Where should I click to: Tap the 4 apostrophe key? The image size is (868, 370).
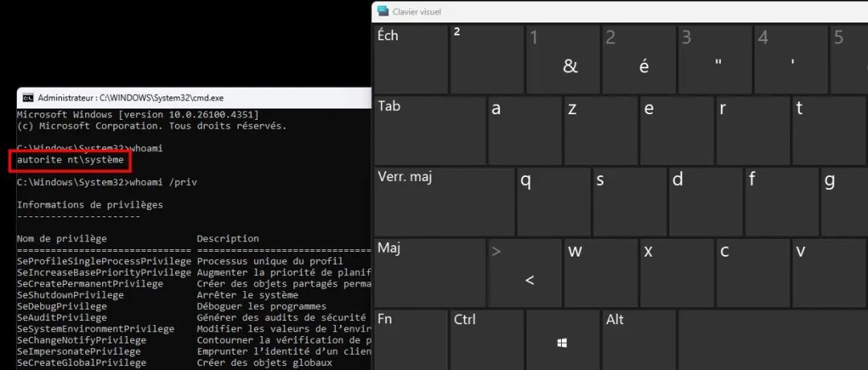click(x=791, y=60)
